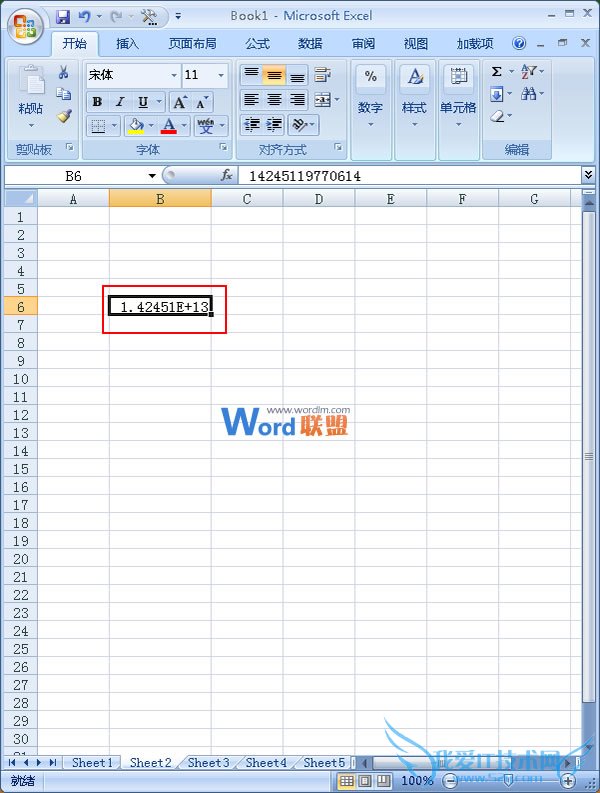Click the Clear eraser icon
Screen dimensions: 600x793
tap(497, 116)
